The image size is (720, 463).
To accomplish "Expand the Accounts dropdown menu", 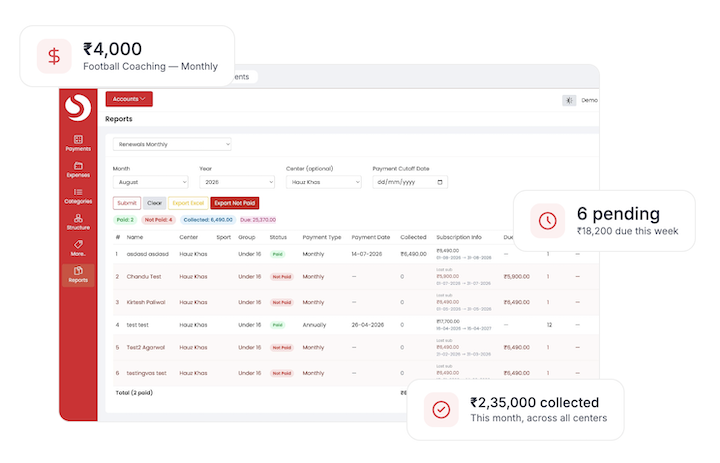I will click(x=129, y=99).
